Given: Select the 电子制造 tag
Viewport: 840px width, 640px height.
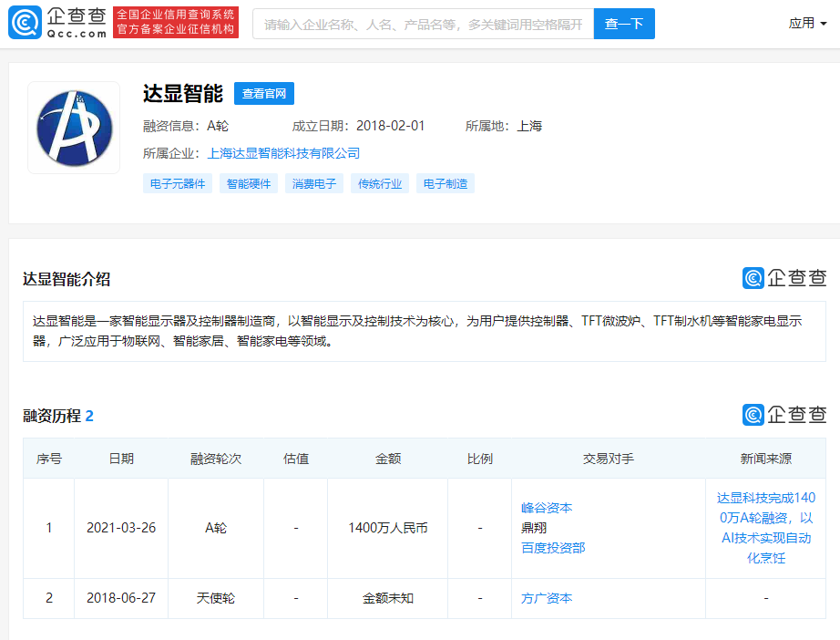Looking at the screenshot, I should (x=446, y=184).
